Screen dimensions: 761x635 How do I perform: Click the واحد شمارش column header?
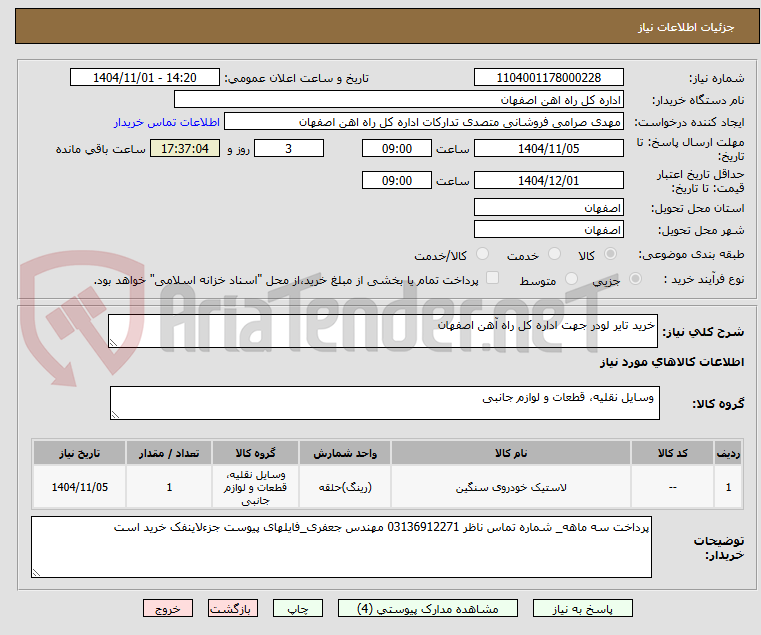tap(345, 453)
